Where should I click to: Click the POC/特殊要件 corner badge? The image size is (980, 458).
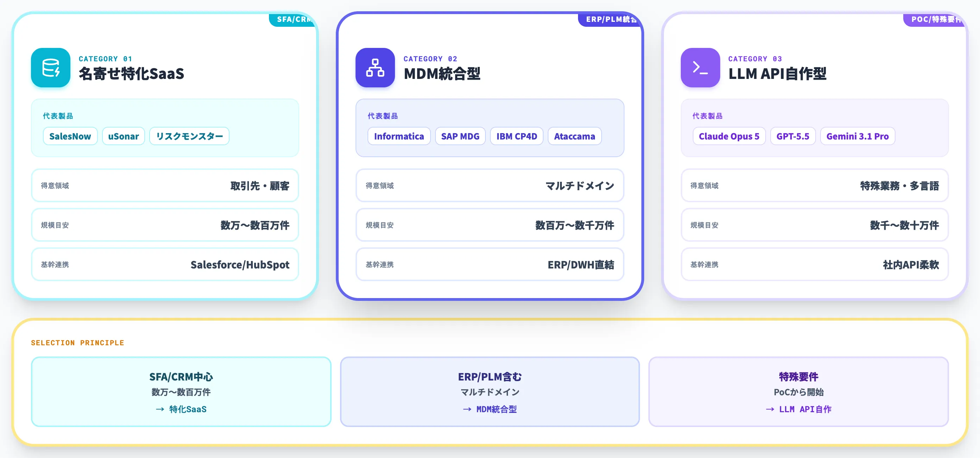tap(934, 20)
